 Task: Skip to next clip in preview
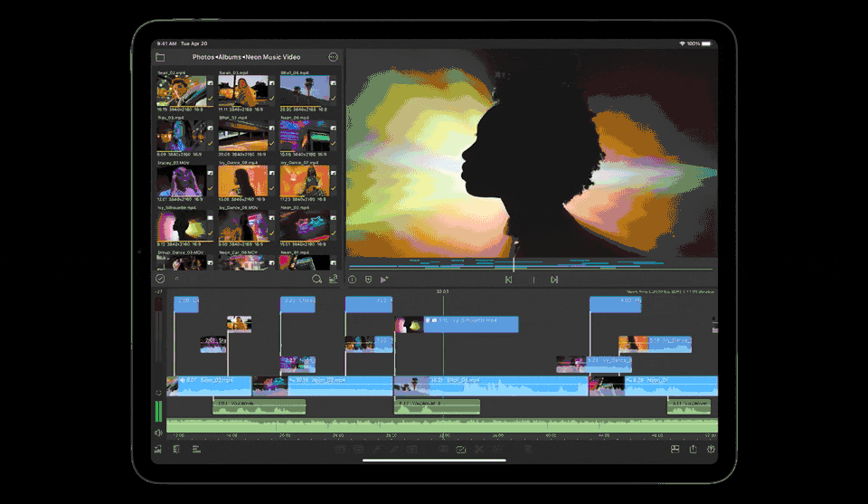(554, 280)
